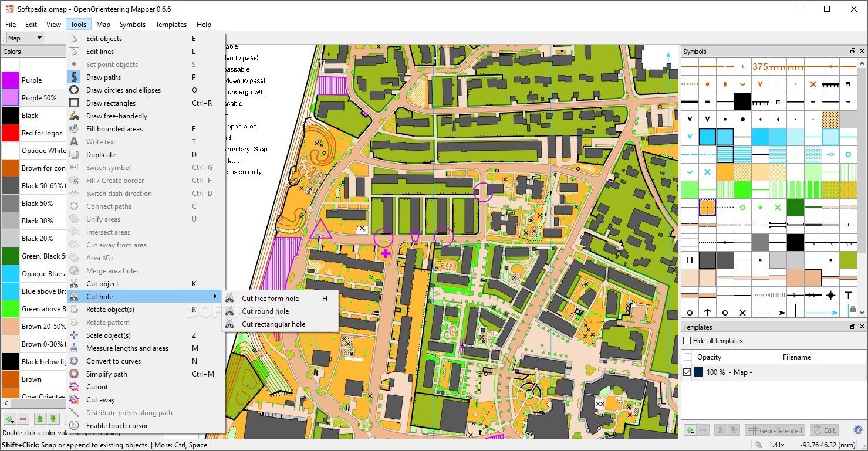The height and width of the screenshot is (451, 868).
Task: Click the Duplicate icon in Tools menu
Action: 74,155
